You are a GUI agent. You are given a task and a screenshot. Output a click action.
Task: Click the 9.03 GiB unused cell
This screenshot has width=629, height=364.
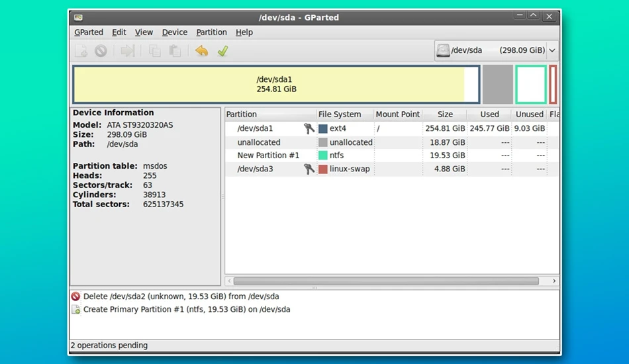(x=530, y=128)
